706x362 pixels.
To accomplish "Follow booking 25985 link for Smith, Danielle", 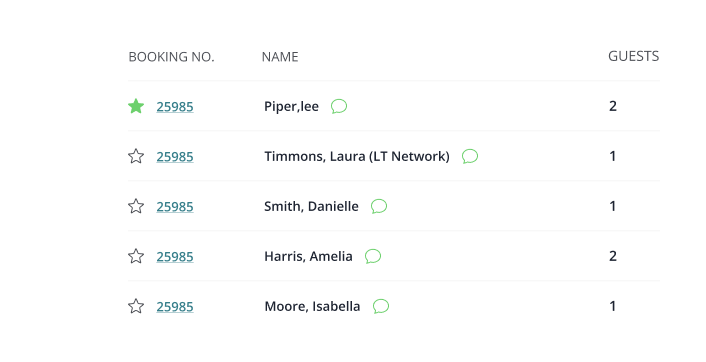I will (x=175, y=207).
